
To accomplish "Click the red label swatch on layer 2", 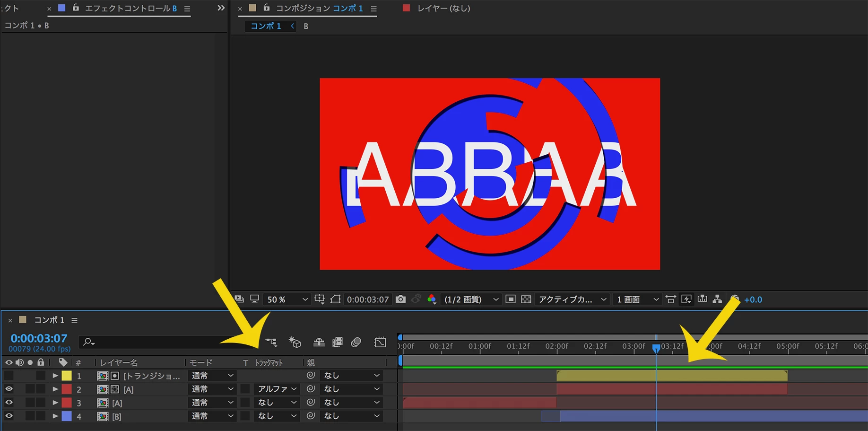I will (x=67, y=389).
